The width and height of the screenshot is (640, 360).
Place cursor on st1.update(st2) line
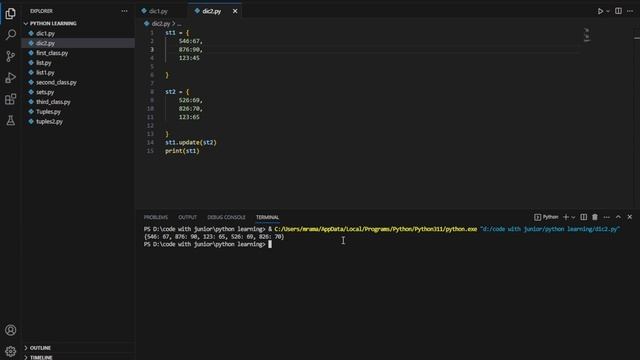coord(191,142)
